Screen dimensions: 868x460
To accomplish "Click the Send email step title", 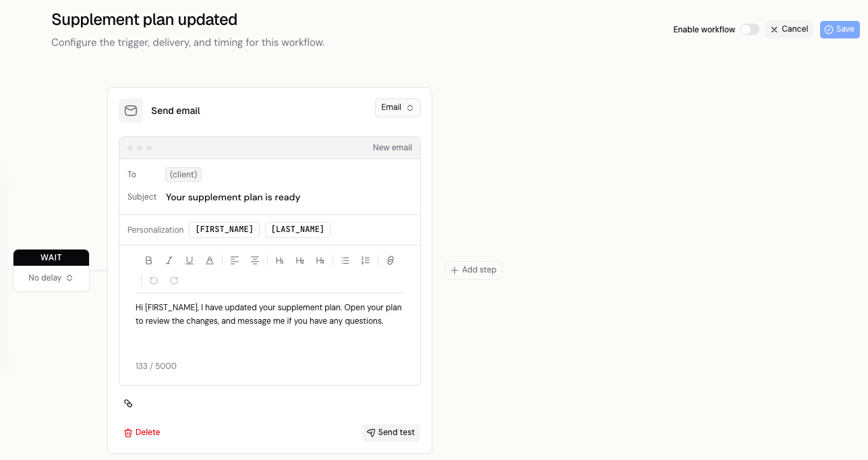I will [175, 111].
